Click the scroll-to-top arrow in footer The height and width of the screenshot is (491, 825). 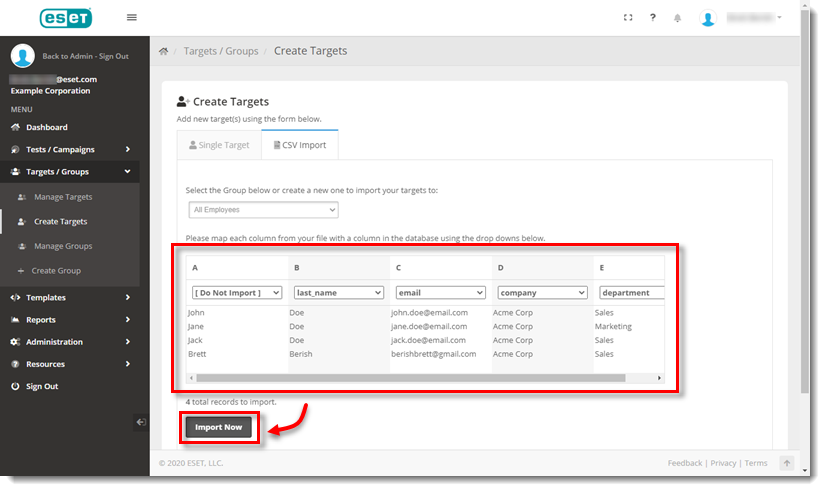[787, 463]
